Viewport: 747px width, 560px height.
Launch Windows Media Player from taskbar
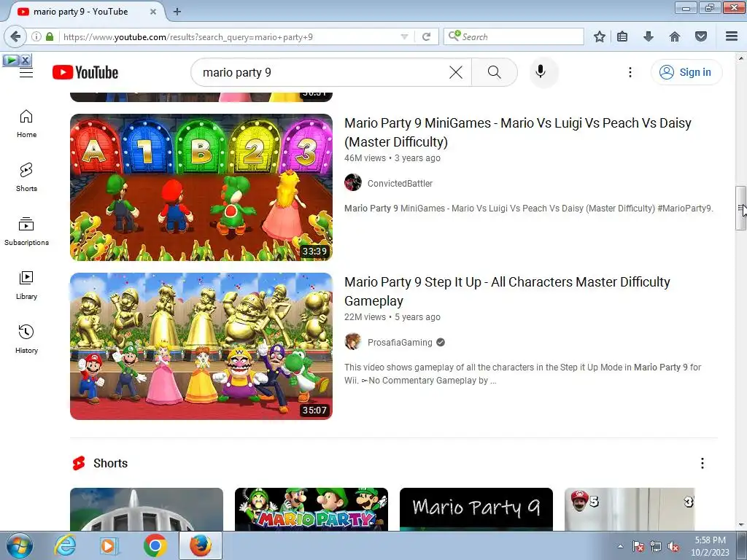coord(109,545)
